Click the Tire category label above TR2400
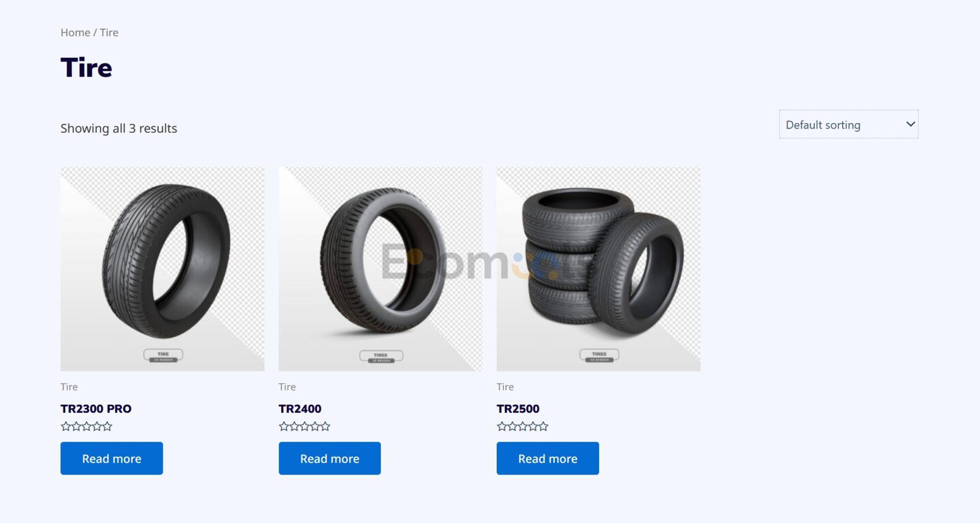 (x=287, y=387)
